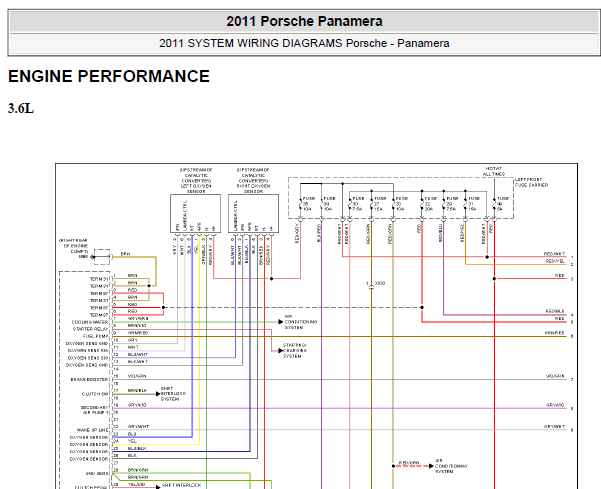Click the left oxygen sensor caption text

[196, 181]
